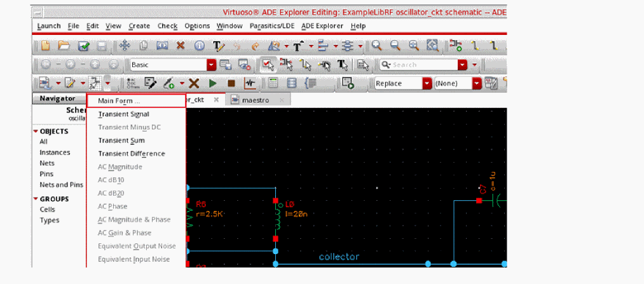Open object properties with the info icon
The width and height of the screenshot is (644, 284).
199,46
